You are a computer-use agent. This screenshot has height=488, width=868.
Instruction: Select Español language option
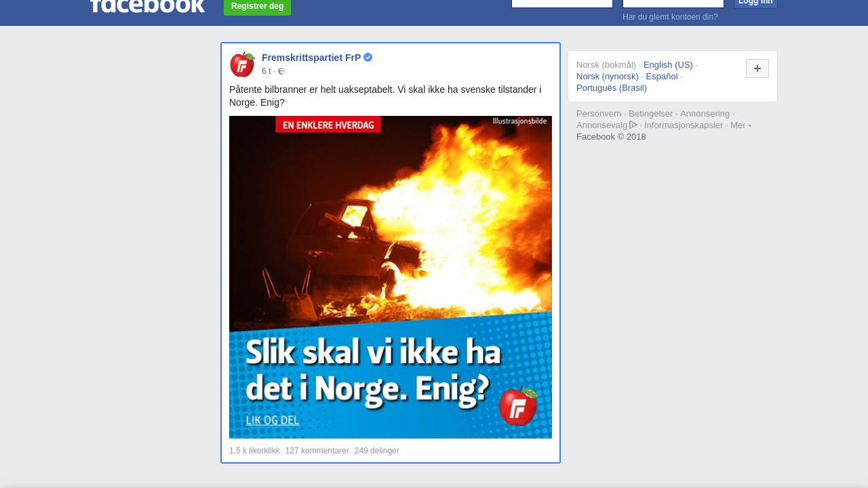click(x=662, y=77)
